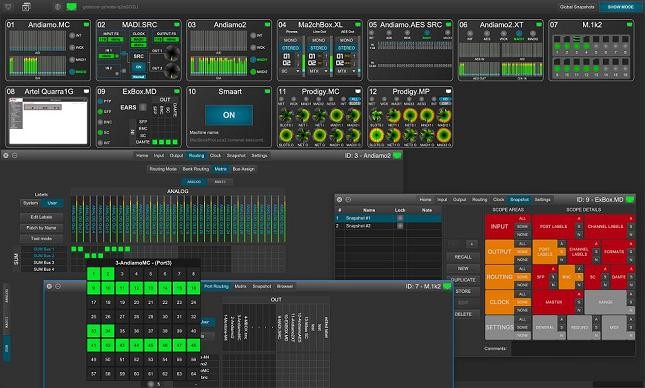Open the Bank Routing sub-tab
Image resolution: width=645 pixels, height=388 pixels.
click(x=195, y=169)
